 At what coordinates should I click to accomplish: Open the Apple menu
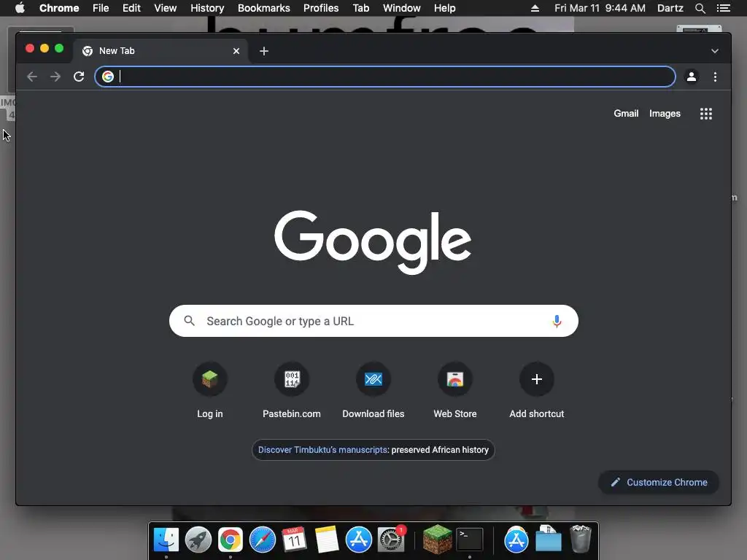point(20,8)
